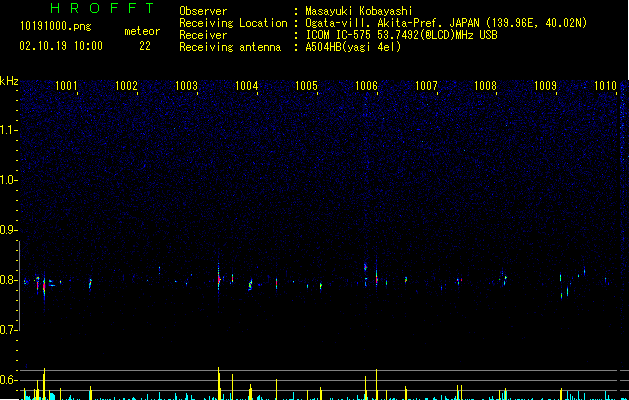
Task: Click the timestamp 02.10.19 10:00
Action: [61, 46]
